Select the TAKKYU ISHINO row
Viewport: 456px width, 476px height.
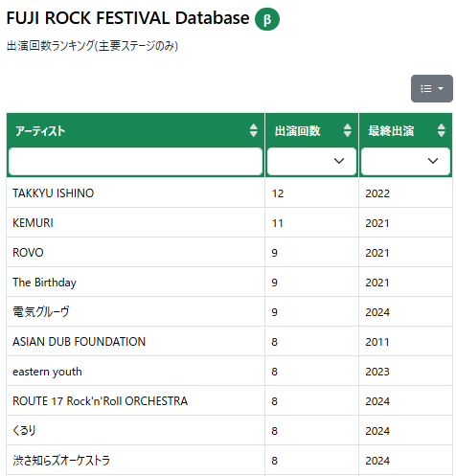point(229,193)
